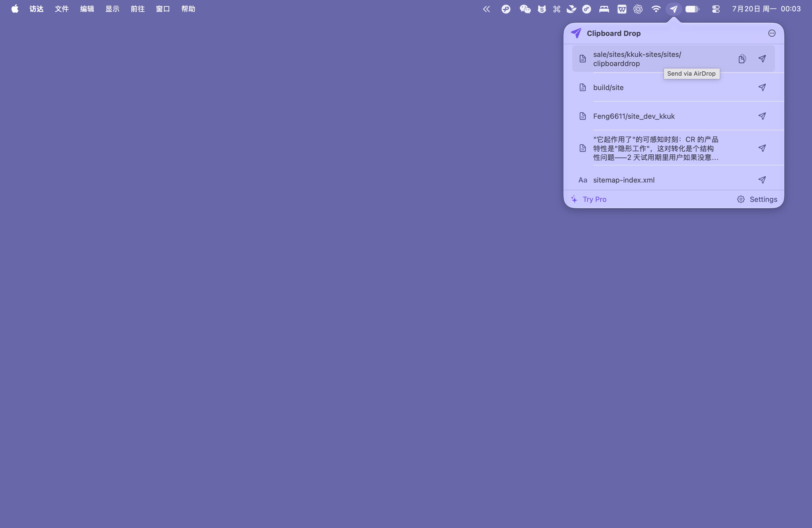Copy the clipboarddrop path item to clipboard
The height and width of the screenshot is (528, 812).
742,59
